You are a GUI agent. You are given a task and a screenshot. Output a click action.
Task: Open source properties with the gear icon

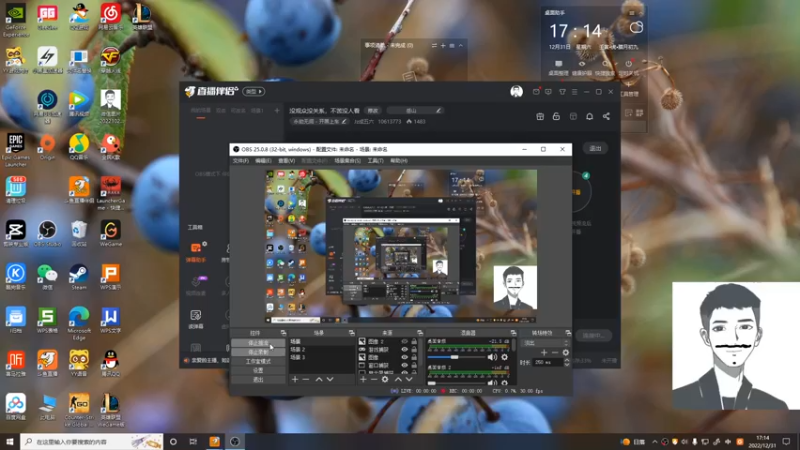(385, 380)
